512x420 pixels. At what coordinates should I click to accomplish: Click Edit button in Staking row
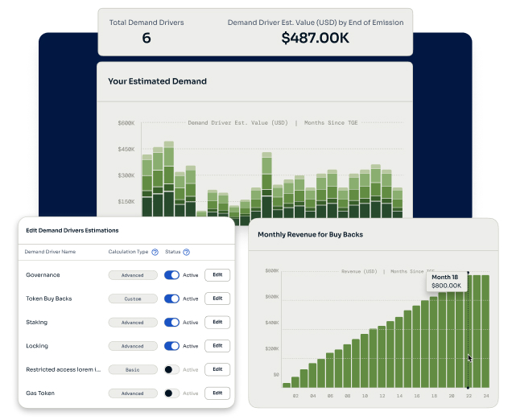[217, 323]
